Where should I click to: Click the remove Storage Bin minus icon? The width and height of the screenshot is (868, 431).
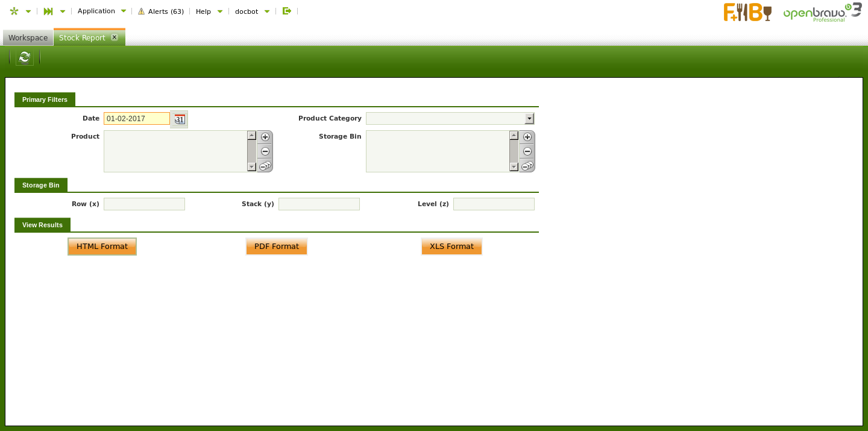[x=527, y=151]
